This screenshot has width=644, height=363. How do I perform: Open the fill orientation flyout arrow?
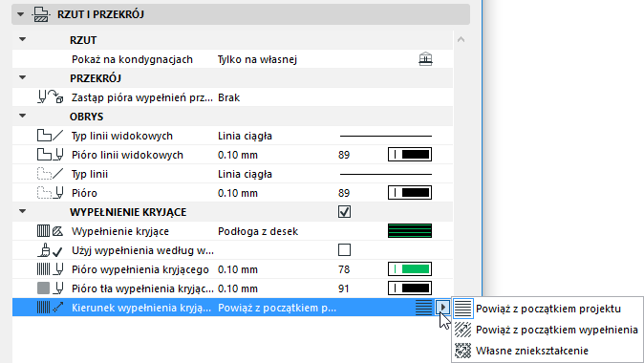click(x=442, y=308)
